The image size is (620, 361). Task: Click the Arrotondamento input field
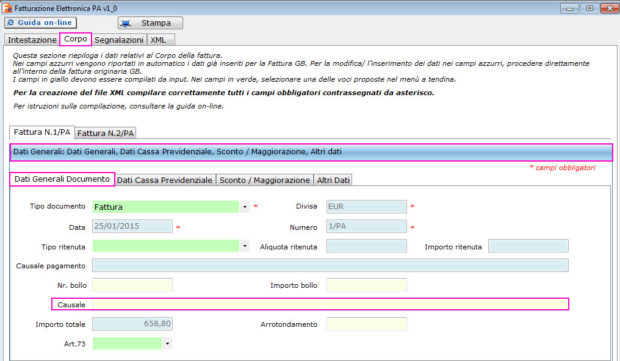pyautogui.click(x=367, y=324)
